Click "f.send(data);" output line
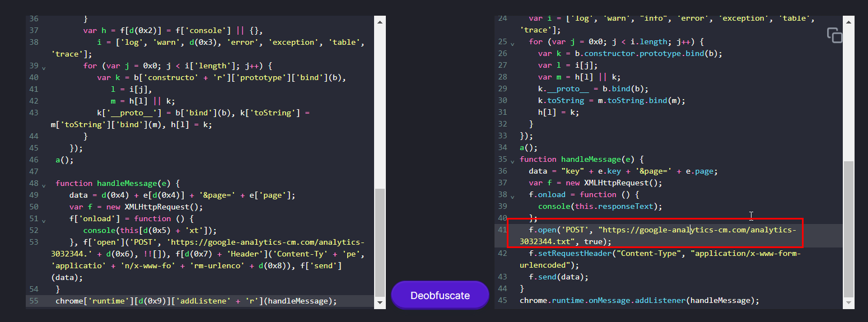 coord(559,277)
